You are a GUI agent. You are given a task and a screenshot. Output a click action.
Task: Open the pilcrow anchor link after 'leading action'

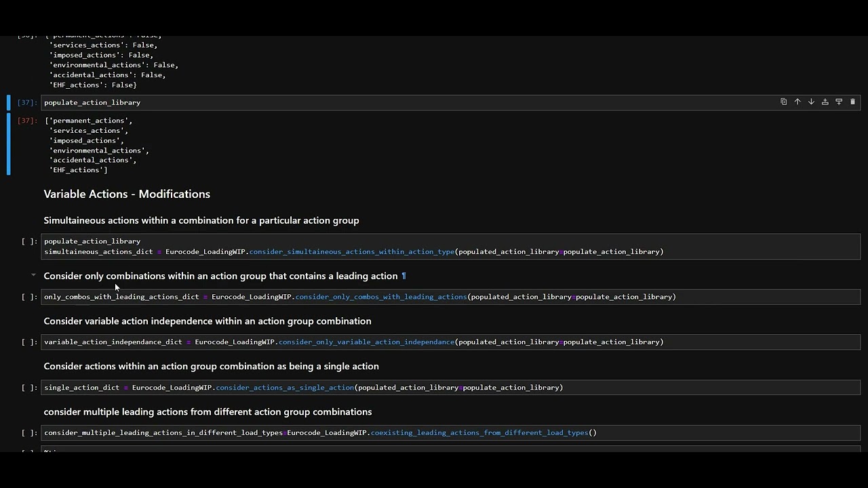tap(403, 276)
